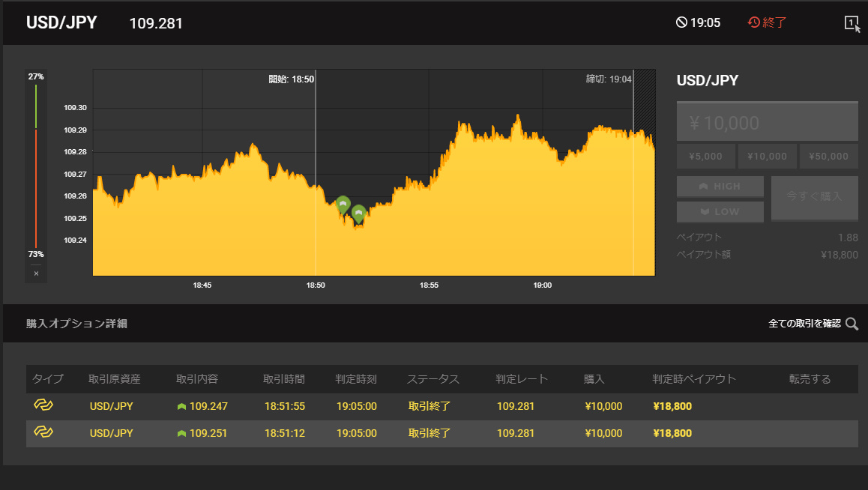Viewport: 868px width, 490px height.
Task: Click the 締切: 19:04 deadline label
Action: point(609,79)
